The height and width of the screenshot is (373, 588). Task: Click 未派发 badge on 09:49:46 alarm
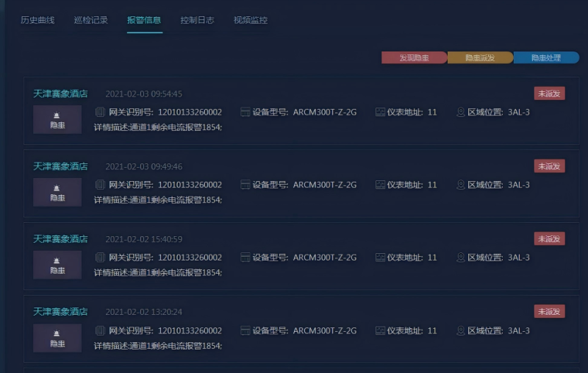[x=549, y=166]
